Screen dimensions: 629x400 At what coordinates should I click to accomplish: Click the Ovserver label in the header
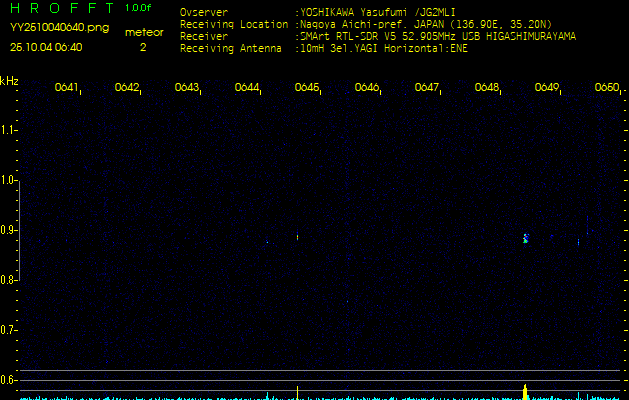pos(204,12)
